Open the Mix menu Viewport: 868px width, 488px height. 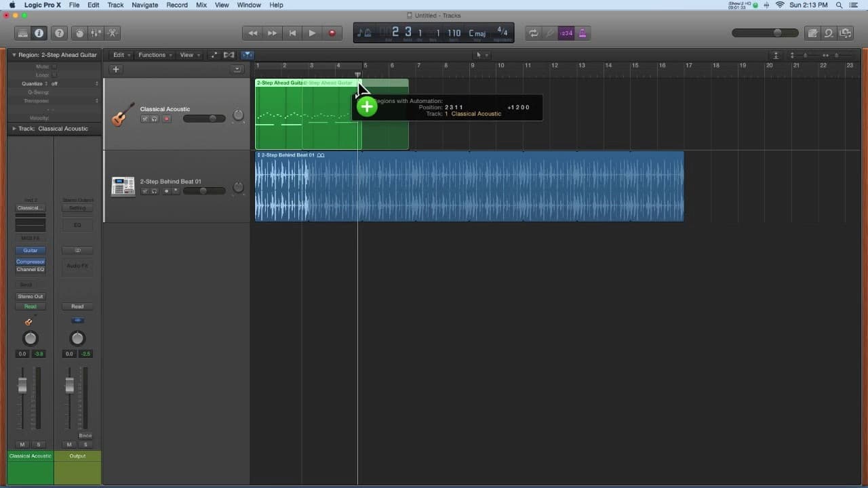pyautogui.click(x=201, y=5)
